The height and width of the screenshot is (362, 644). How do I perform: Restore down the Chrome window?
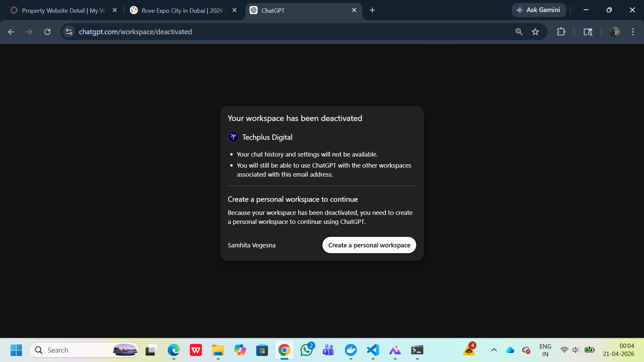pyautogui.click(x=609, y=10)
